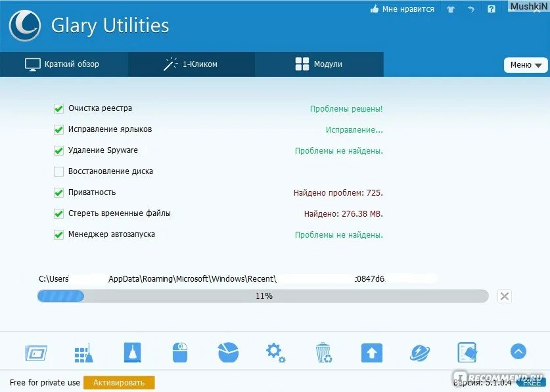Click the thumbs-up 'Мне нравится' icon
The image size is (550, 392).
tap(375, 9)
